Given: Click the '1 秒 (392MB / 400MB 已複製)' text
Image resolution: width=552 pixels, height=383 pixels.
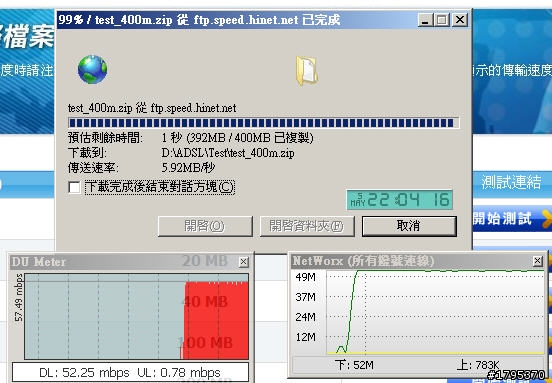Looking at the screenshot, I should pyautogui.click(x=238, y=138).
